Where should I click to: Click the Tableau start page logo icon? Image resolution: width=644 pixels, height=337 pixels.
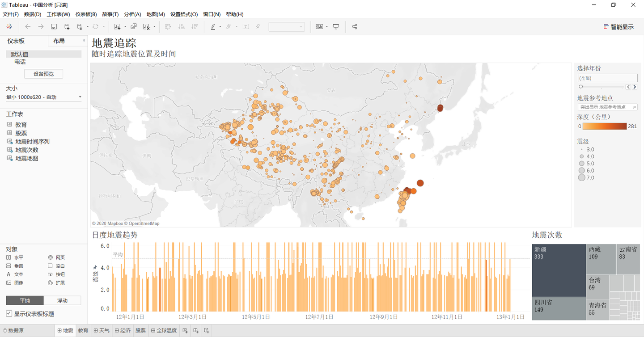tap(9, 27)
